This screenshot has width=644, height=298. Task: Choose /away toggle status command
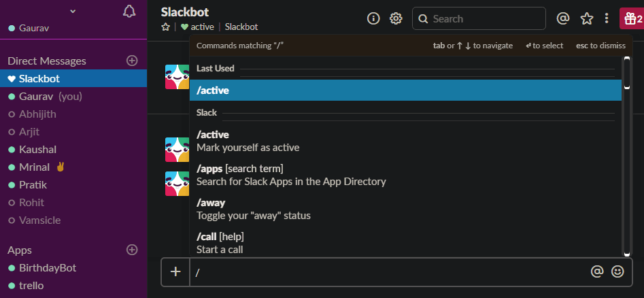pos(405,210)
